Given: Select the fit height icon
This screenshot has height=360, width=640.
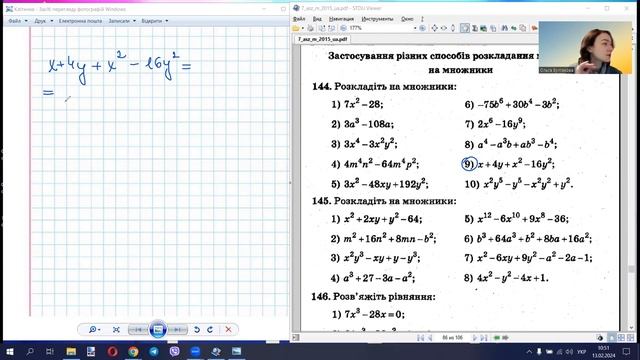Looking at the screenshot, I should (x=453, y=28).
